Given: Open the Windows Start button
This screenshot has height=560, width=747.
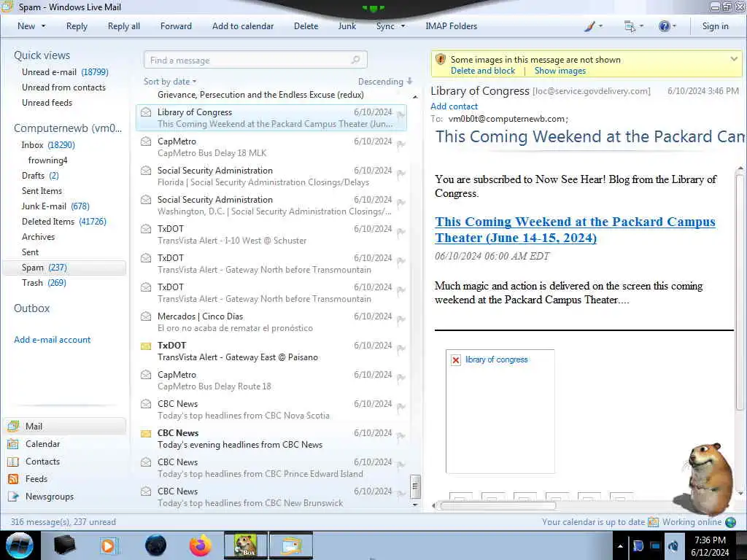Looking at the screenshot, I should [20, 545].
